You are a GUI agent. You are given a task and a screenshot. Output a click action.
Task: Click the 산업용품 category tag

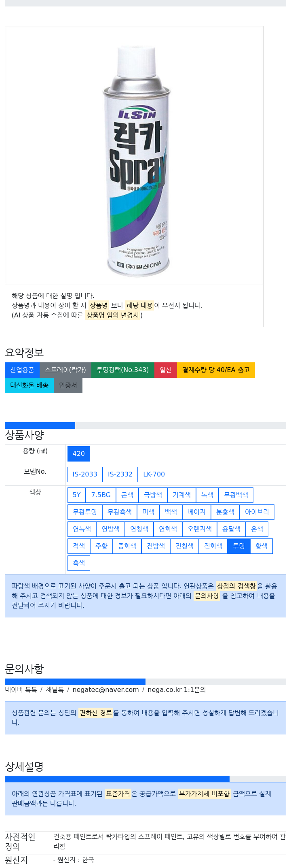pyautogui.click(x=22, y=370)
